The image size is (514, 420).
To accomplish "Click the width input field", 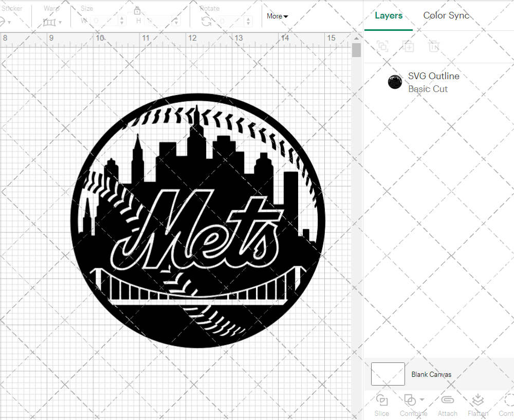I will pos(103,20).
